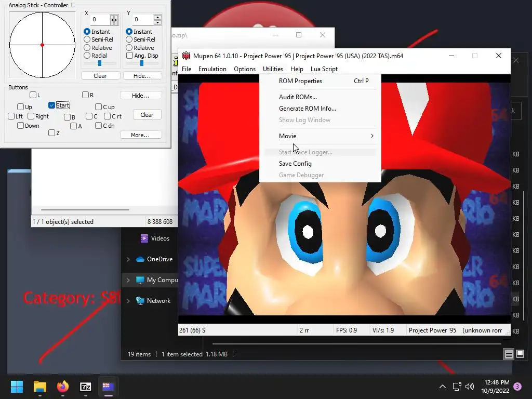Select X axis Radial radio button
The width and height of the screenshot is (532, 399).
(87, 55)
